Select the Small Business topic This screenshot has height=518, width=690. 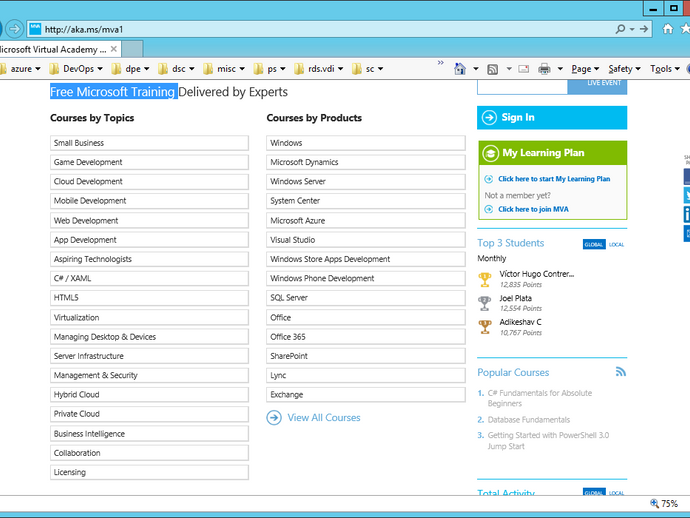click(x=149, y=143)
